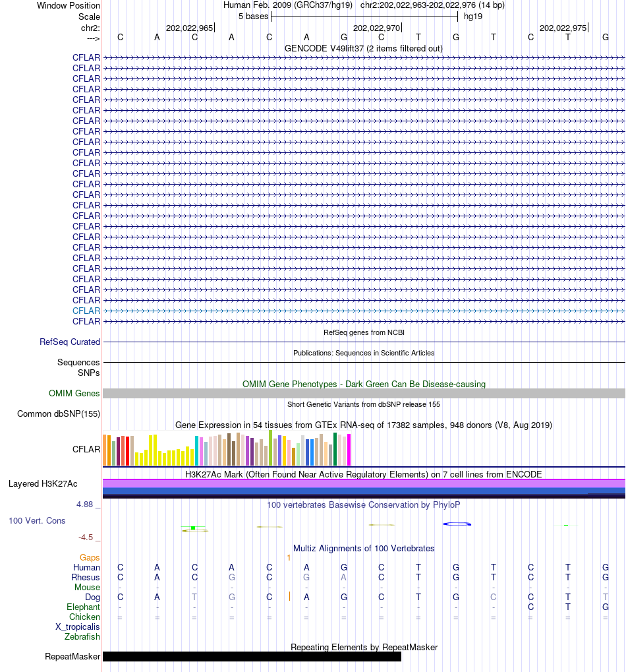
Task: Click the gray OMIM Genes item bar
Action: point(364,394)
